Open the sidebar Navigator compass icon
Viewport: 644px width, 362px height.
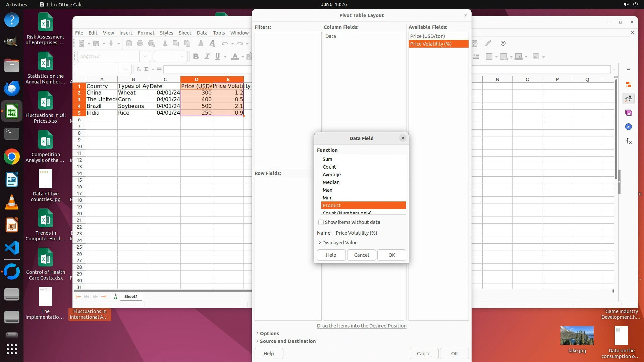(629, 127)
